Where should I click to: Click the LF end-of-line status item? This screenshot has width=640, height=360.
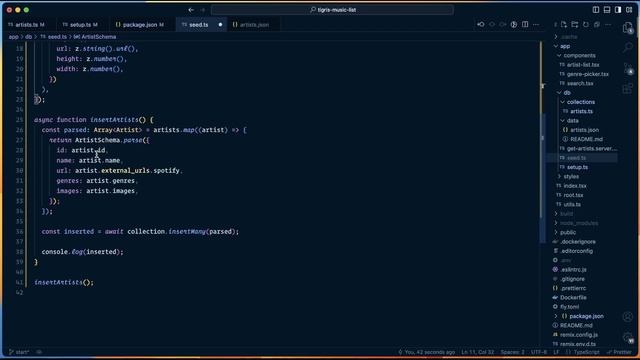556,352
